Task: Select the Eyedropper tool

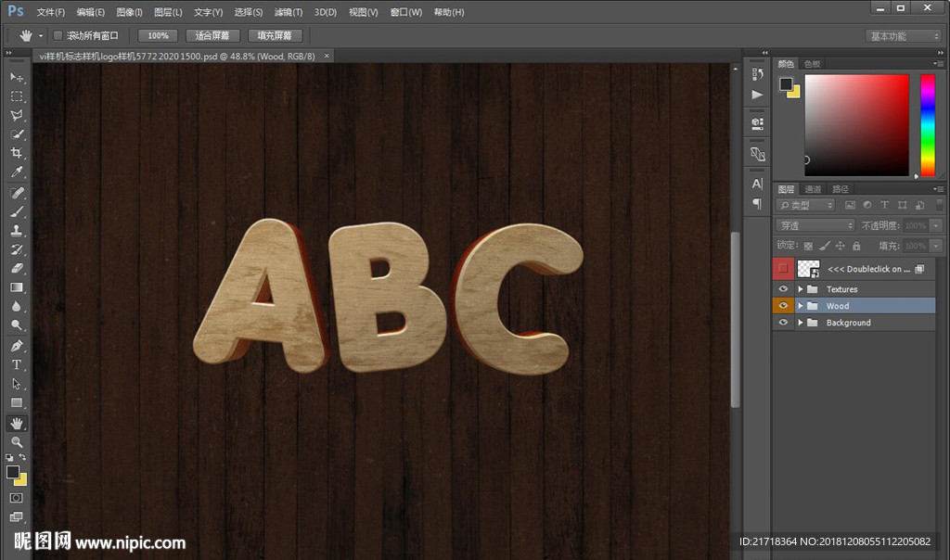Action: (17, 172)
